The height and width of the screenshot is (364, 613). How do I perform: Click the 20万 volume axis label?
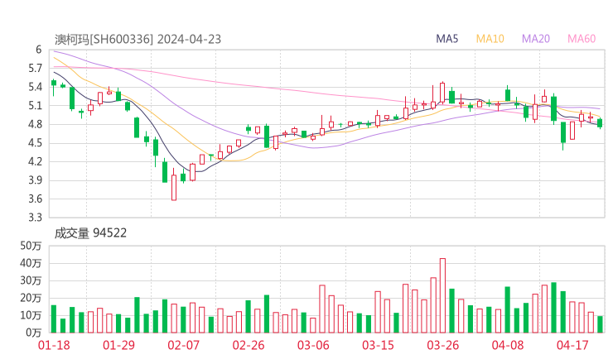[31, 298]
